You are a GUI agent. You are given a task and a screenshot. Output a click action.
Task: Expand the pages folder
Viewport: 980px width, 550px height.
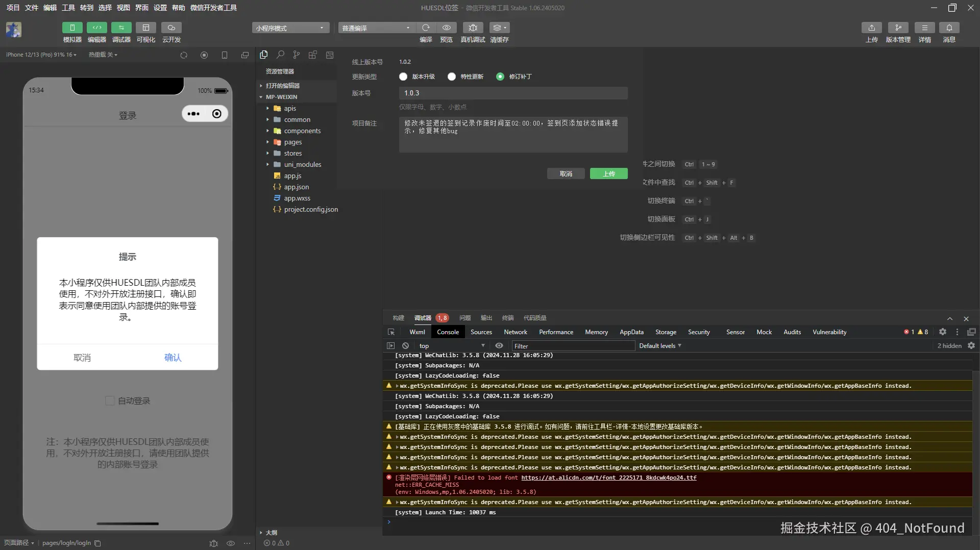point(293,142)
